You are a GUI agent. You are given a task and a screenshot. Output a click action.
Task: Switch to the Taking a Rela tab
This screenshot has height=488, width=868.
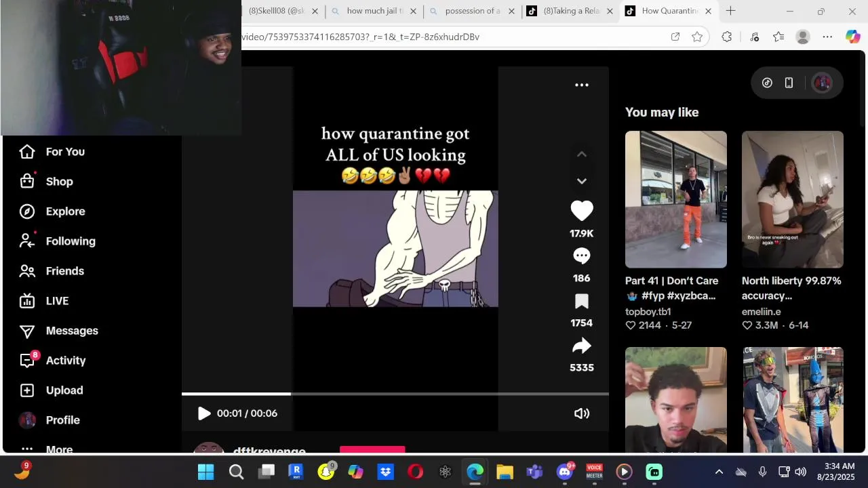pyautogui.click(x=571, y=11)
